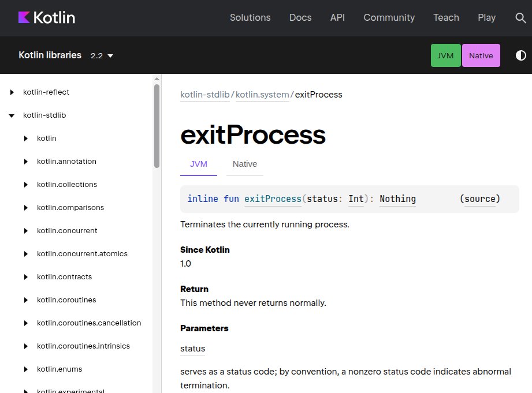Image resolution: width=532 pixels, height=393 pixels.
Task: Expand kotlin.concurrent.atomics arrow
Action: click(x=26, y=254)
